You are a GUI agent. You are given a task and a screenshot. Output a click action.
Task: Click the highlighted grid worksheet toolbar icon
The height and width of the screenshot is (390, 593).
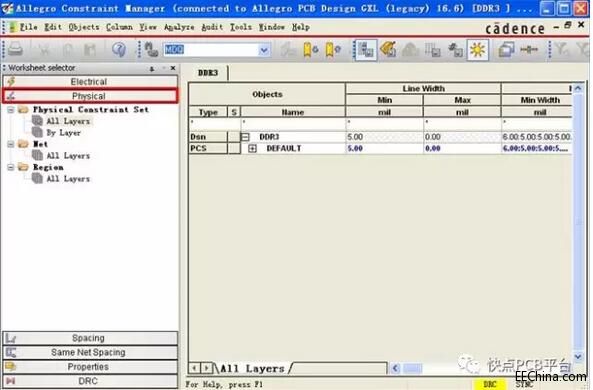(365, 50)
